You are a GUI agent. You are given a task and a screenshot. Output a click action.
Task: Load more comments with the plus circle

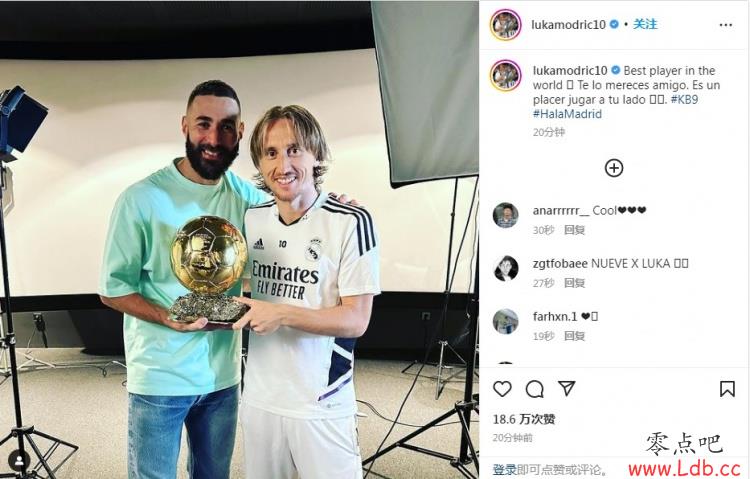click(614, 168)
